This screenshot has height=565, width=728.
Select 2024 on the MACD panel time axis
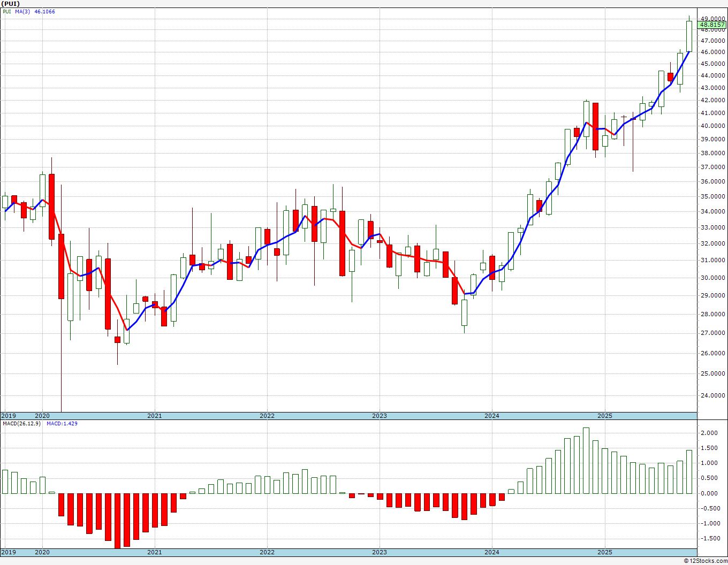point(492,552)
